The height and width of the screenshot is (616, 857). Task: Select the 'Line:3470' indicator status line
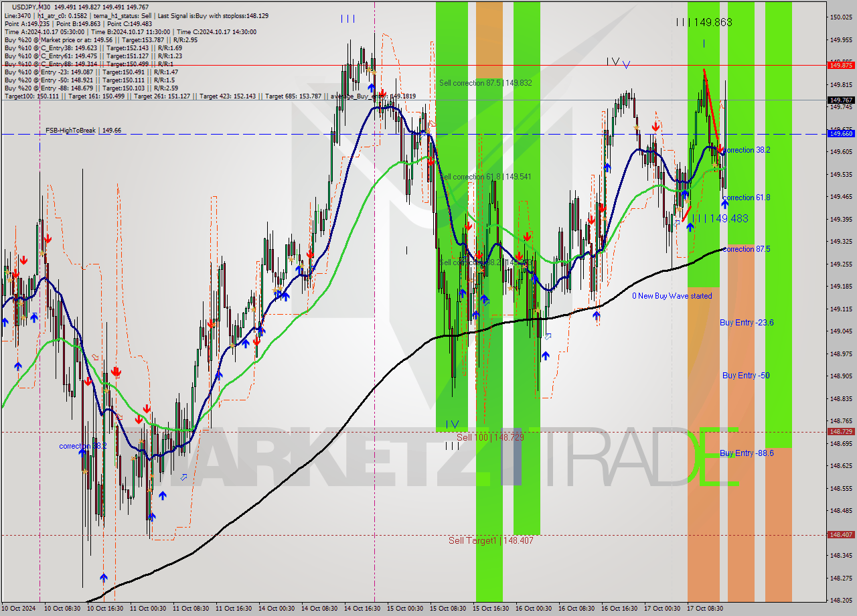click(x=137, y=15)
